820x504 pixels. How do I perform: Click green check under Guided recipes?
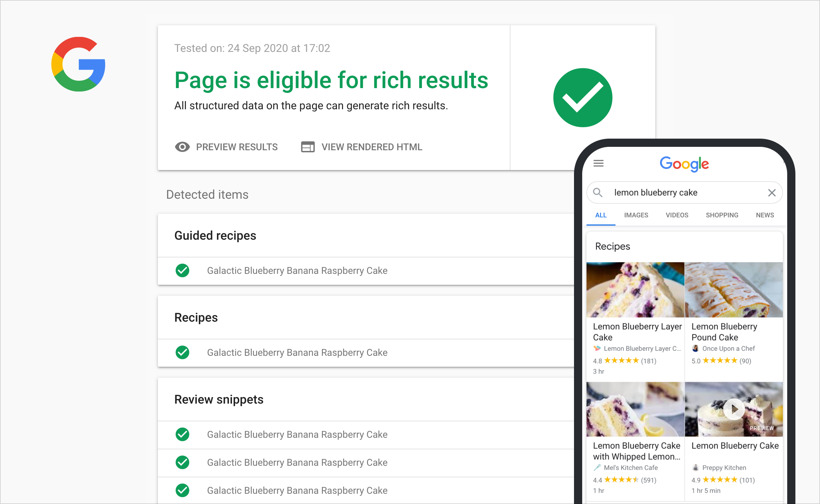(x=182, y=270)
